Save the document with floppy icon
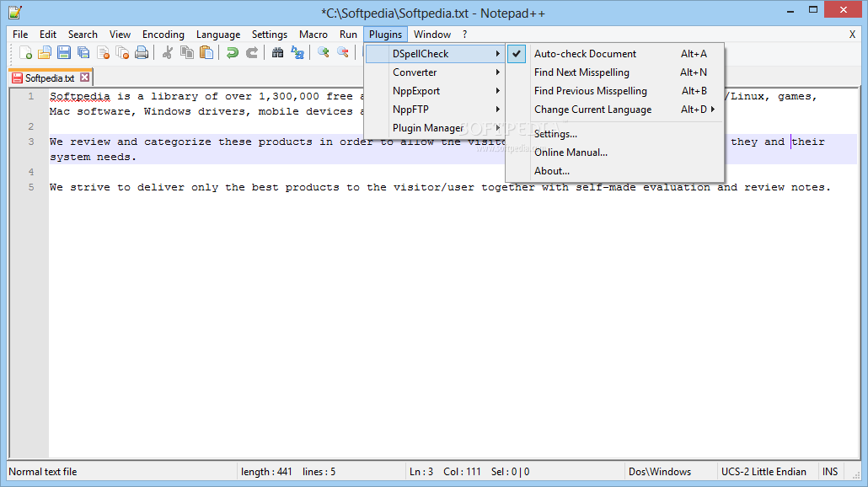The height and width of the screenshot is (487, 868). pos(64,52)
